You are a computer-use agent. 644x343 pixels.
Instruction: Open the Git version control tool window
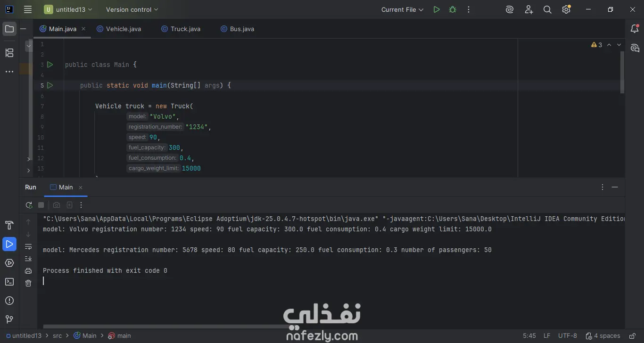[9, 319]
